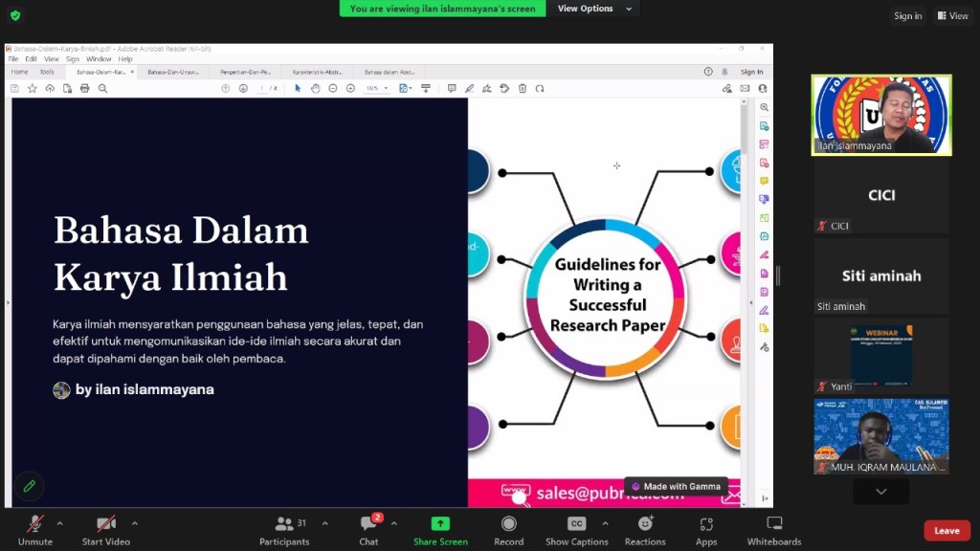This screenshot has width=980, height=551.
Task: Expand audio options arrow beside Unmute
Action: pos(59,523)
